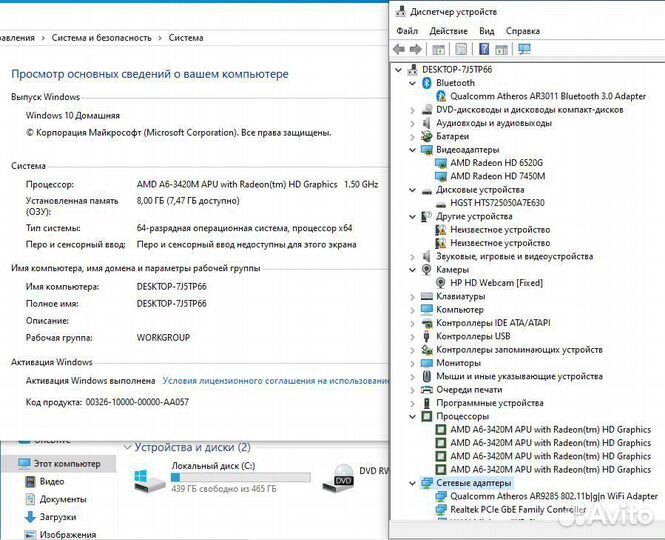Open the Вид menu
Screen dimensions: 665x540
(x=486, y=31)
